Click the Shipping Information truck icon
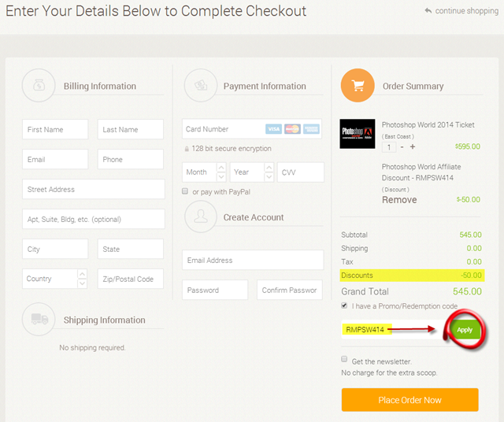504x422 pixels. pyautogui.click(x=39, y=319)
